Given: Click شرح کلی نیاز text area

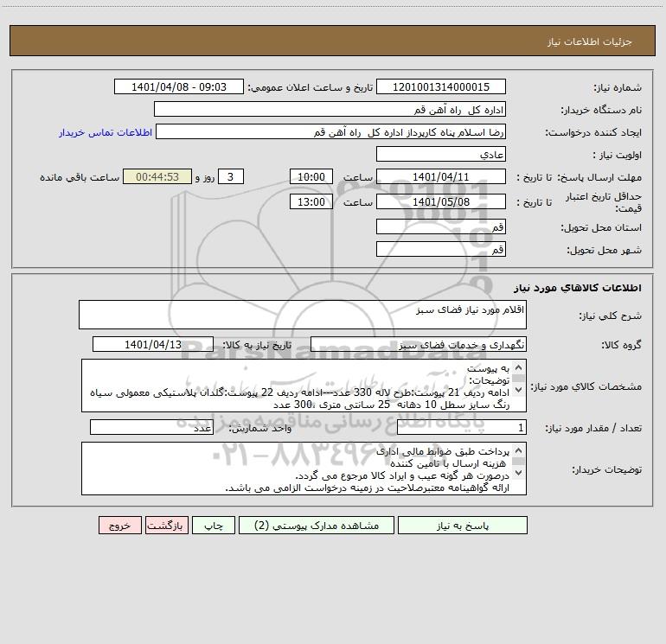Looking at the screenshot, I should [x=303, y=315].
